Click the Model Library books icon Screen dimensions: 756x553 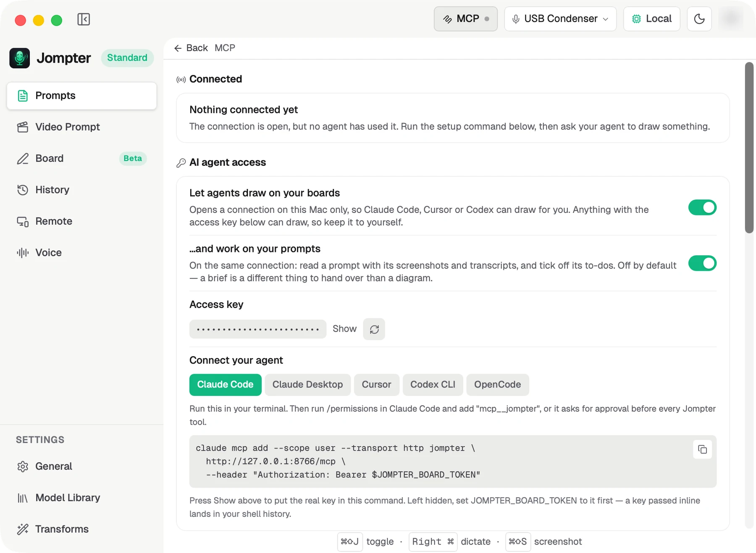tap(23, 498)
